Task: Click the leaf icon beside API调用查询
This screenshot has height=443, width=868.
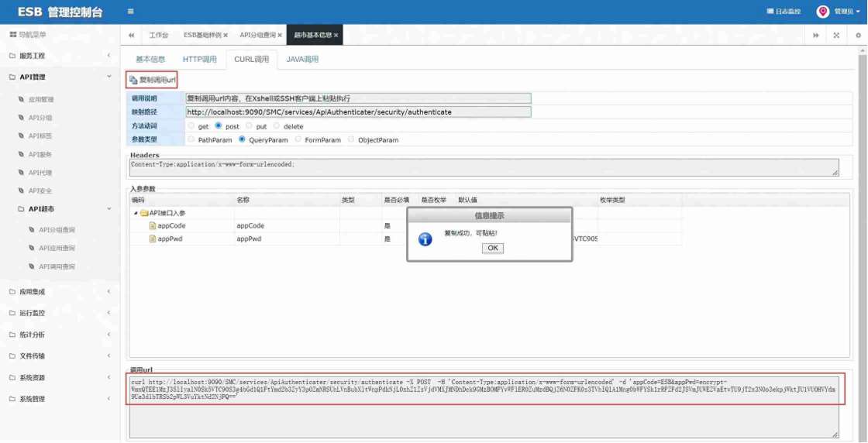Action: tap(32, 266)
